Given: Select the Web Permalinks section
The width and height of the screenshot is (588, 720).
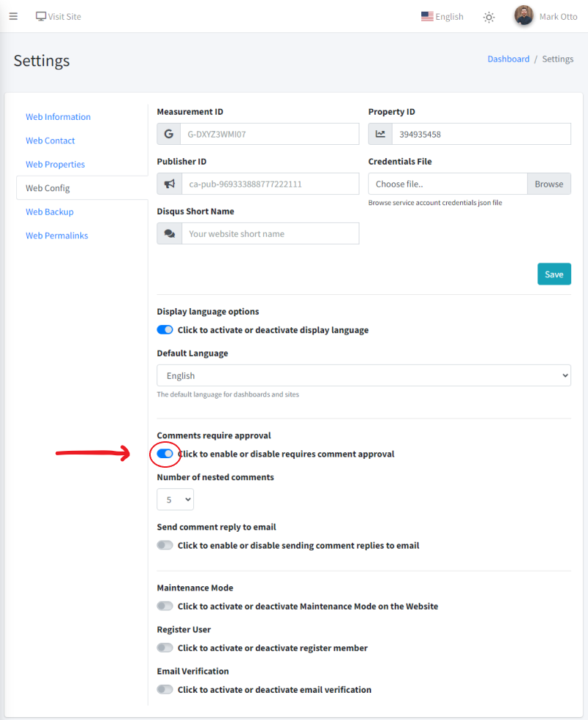Looking at the screenshot, I should [57, 235].
